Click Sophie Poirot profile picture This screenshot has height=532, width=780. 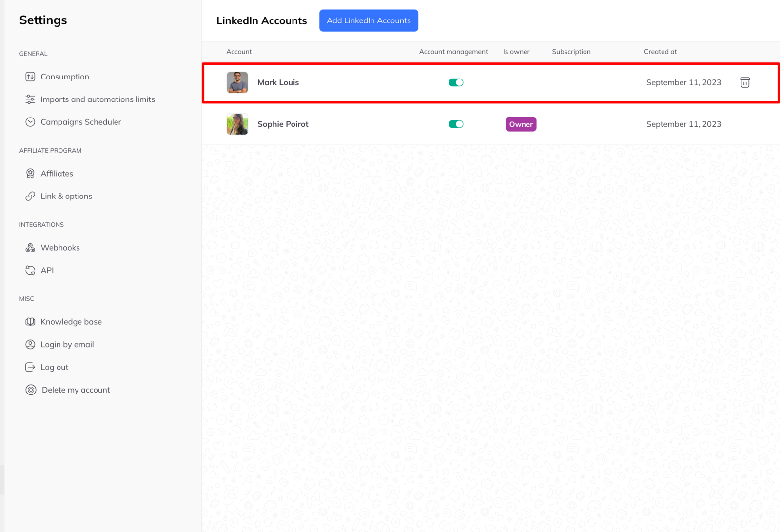click(237, 124)
